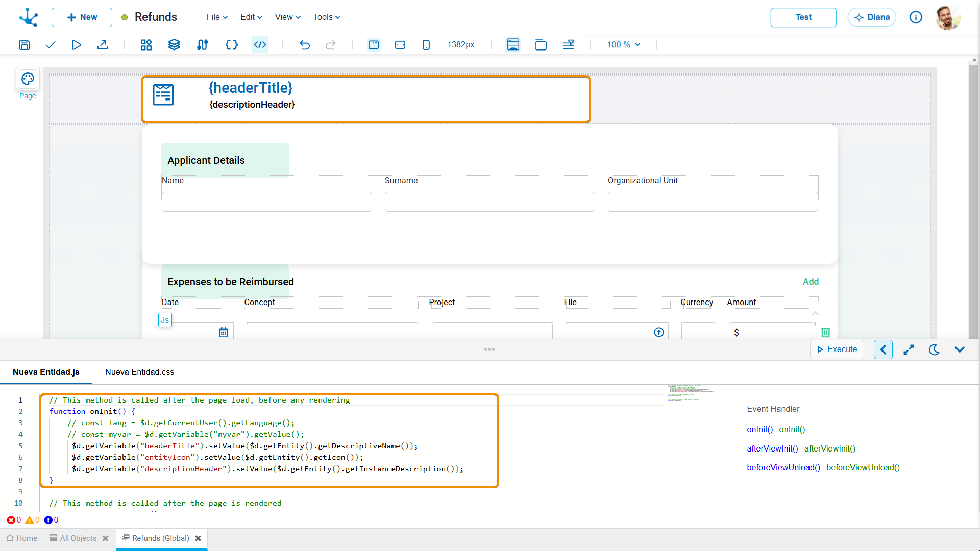The image size is (980, 551).
Task: Click the curly braces variables icon
Action: (231, 45)
